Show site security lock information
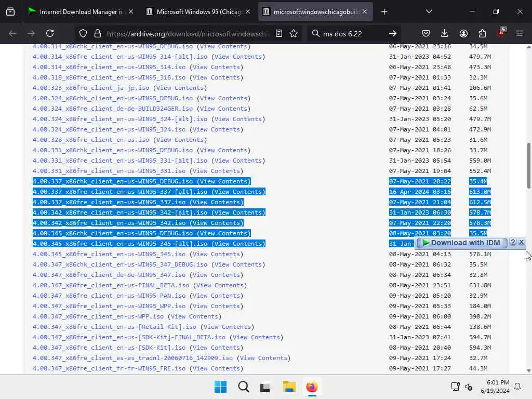The width and height of the screenshot is (532, 399). [98, 33]
